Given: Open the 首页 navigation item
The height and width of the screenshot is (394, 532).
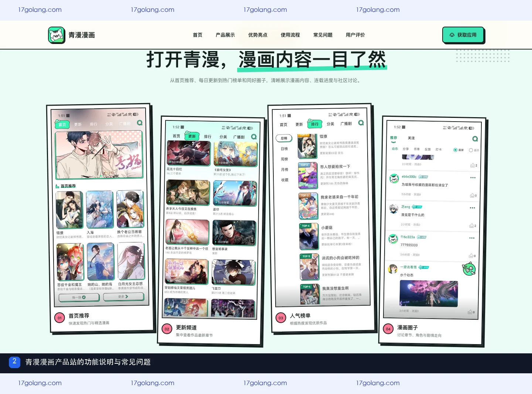Looking at the screenshot, I should [198, 35].
